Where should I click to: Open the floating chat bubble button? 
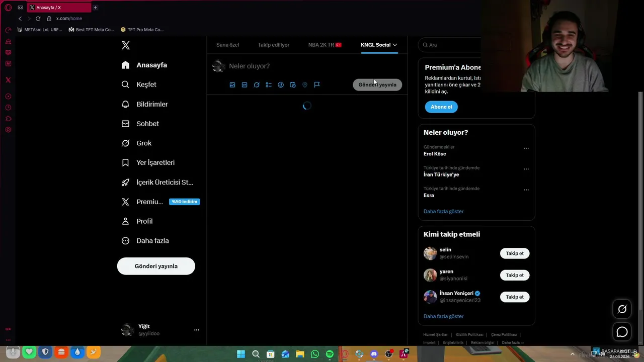[622, 332]
